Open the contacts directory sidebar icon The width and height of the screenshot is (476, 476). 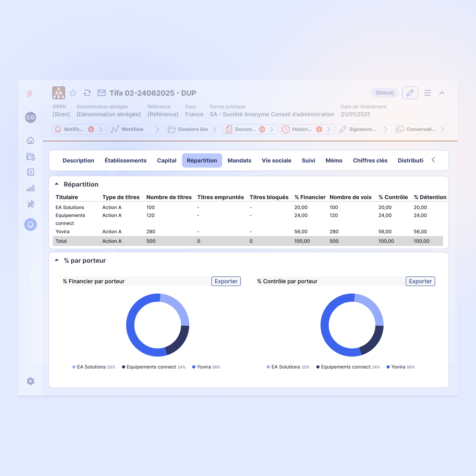pos(31,172)
